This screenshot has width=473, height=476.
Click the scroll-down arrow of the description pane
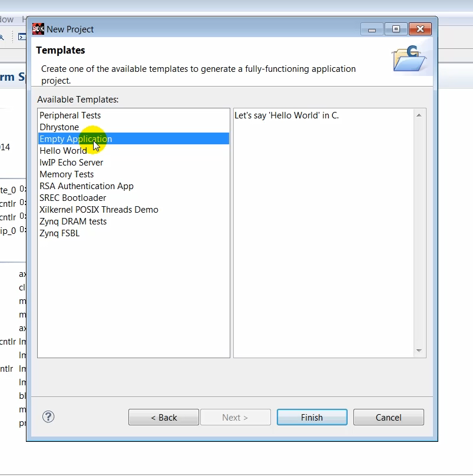[419, 351]
